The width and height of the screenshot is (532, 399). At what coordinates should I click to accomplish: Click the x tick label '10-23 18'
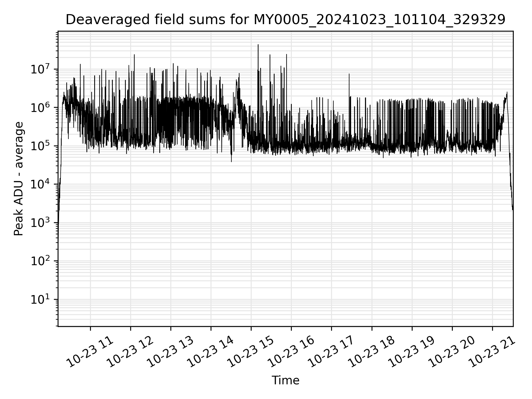(372, 352)
